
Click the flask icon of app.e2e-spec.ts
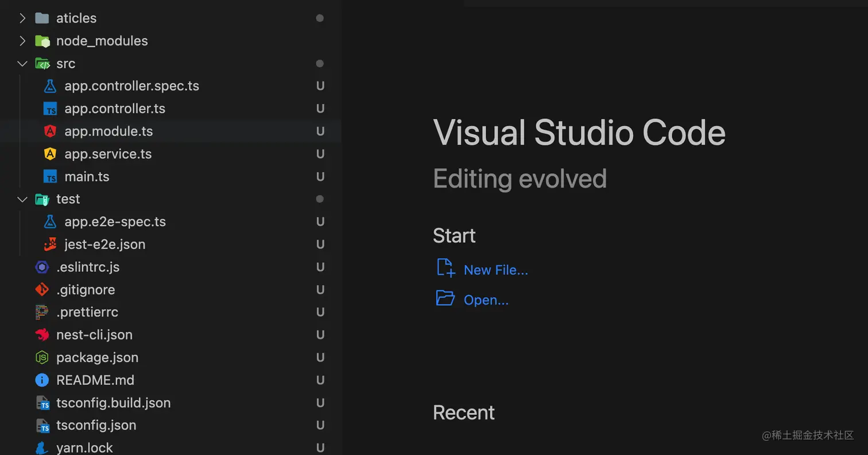click(x=51, y=221)
